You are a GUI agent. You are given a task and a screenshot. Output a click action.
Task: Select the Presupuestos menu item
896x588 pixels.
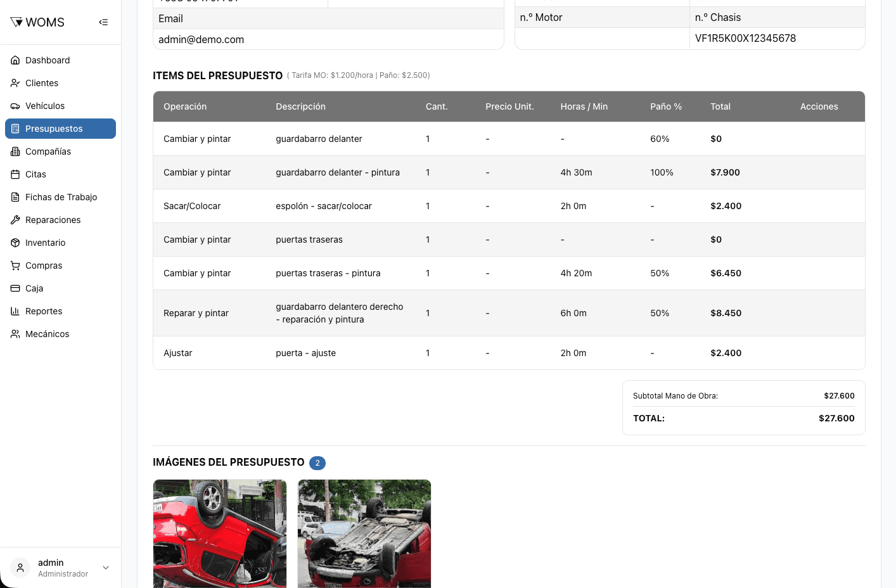click(x=60, y=129)
